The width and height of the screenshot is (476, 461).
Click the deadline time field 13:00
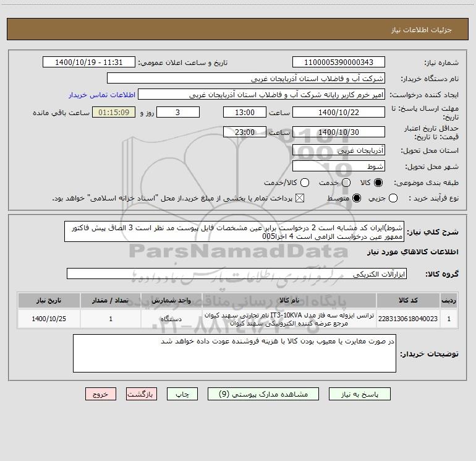(x=245, y=112)
